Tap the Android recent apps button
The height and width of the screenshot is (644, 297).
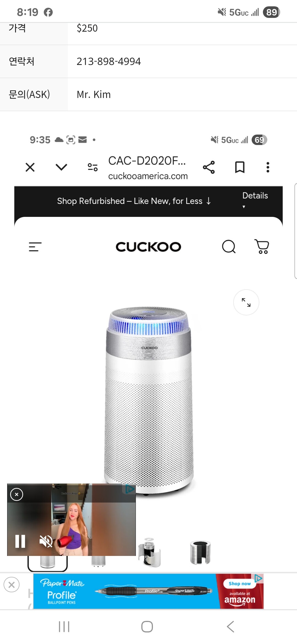click(x=64, y=627)
